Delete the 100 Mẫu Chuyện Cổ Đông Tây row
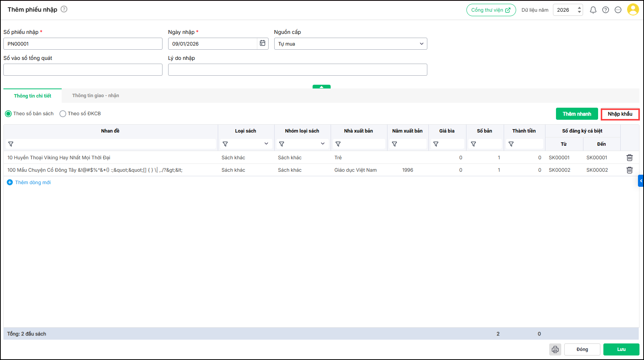Image resolution: width=644 pixels, height=360 pixels. [629, 170]
